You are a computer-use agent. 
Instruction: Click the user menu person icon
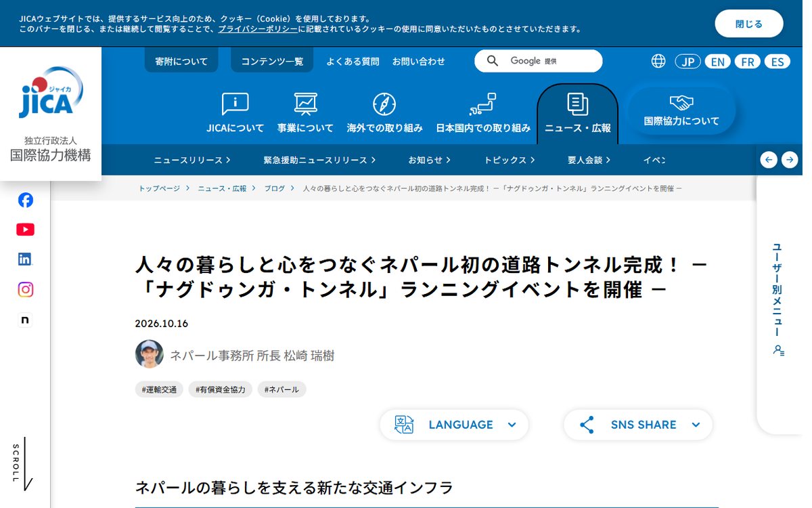(778, 350)
